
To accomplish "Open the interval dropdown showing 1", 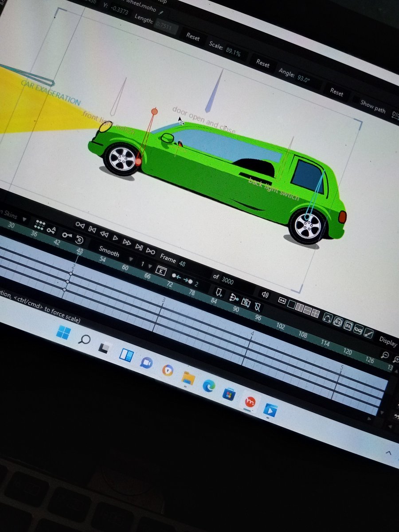I will (x=146, y=265).
